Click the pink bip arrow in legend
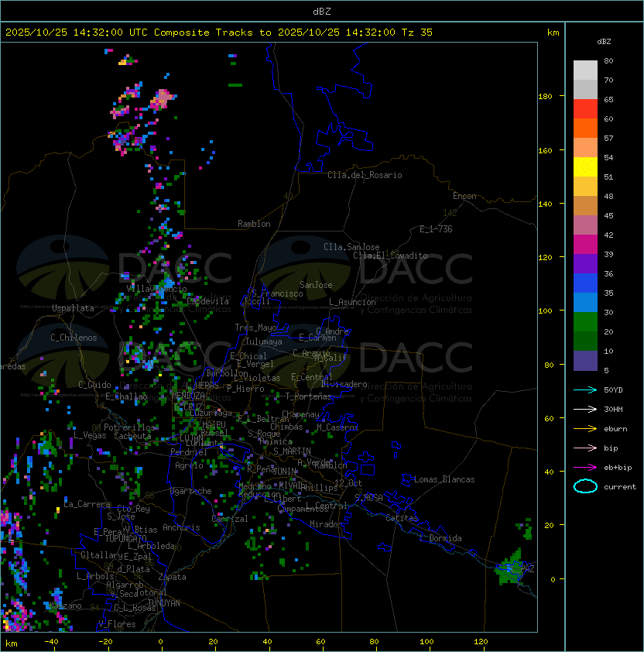The height and width of the screenshot is (652, 644). tap(585, 448)
